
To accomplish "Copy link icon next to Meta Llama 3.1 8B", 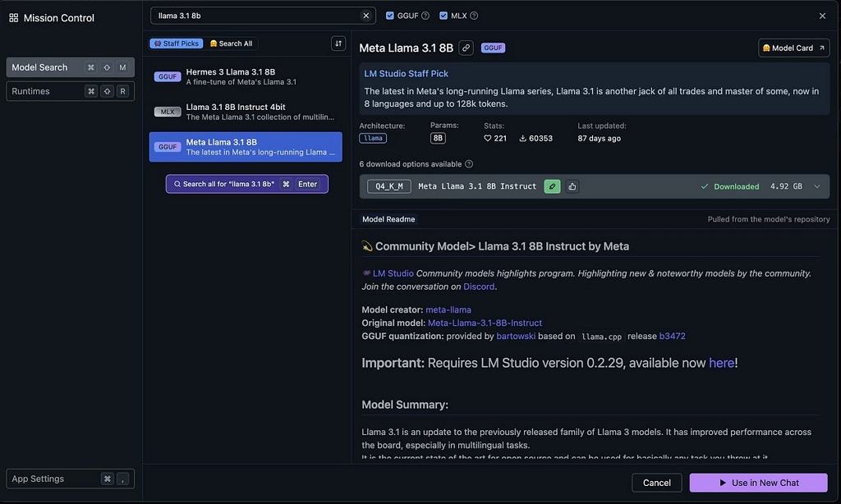I will [466, 48].
